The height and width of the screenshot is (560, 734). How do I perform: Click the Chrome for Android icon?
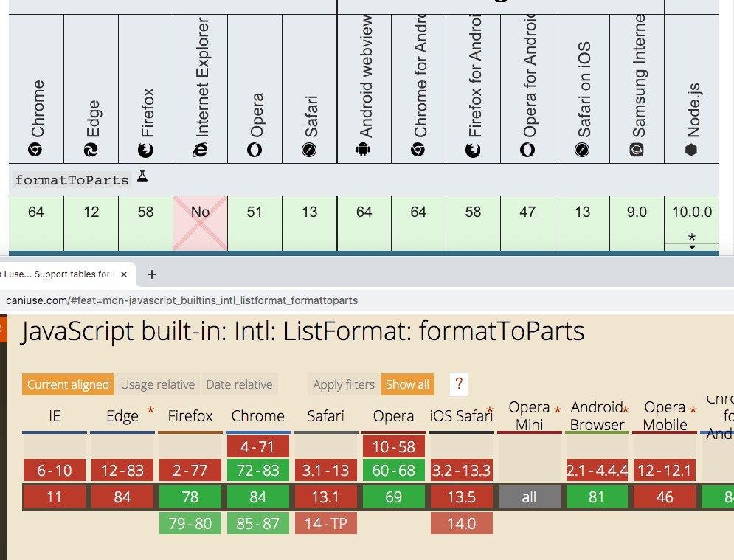coord(418,150)
